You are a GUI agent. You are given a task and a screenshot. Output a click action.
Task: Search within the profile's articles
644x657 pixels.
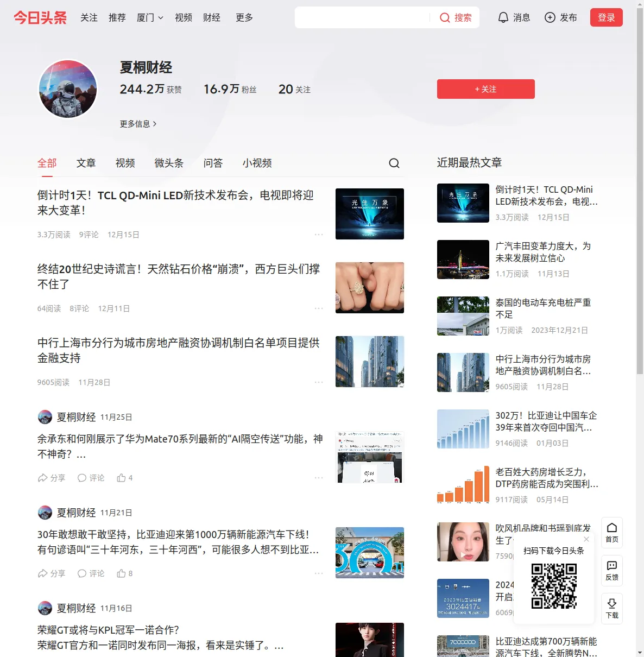click(x=394, y=163)
